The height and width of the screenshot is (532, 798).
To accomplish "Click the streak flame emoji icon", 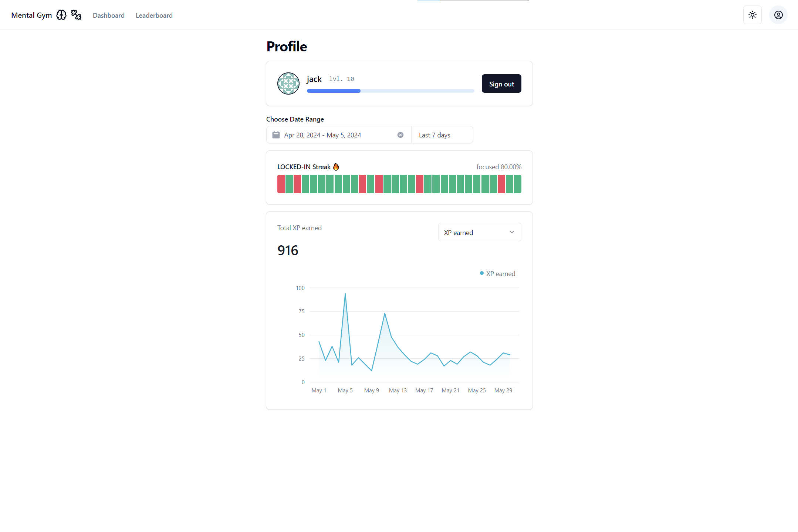I will click(x=336, y=167).
